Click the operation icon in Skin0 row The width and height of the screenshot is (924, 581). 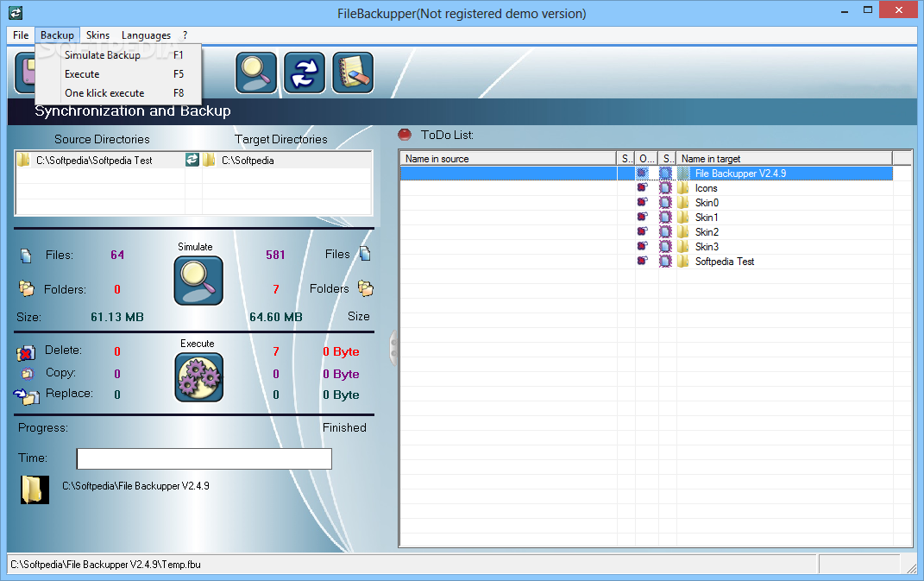643,202
